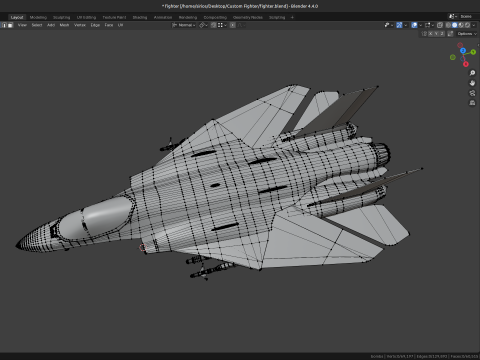Switch to the Layout workspace tab
Image resolution: width=480 pixels, height=360 pixels.
[x=17, y=17]
